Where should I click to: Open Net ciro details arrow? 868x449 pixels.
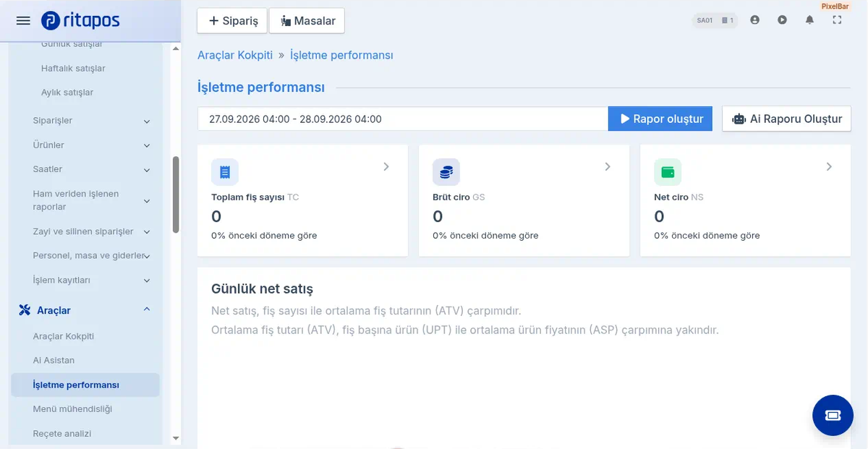(x=829, y=167)
